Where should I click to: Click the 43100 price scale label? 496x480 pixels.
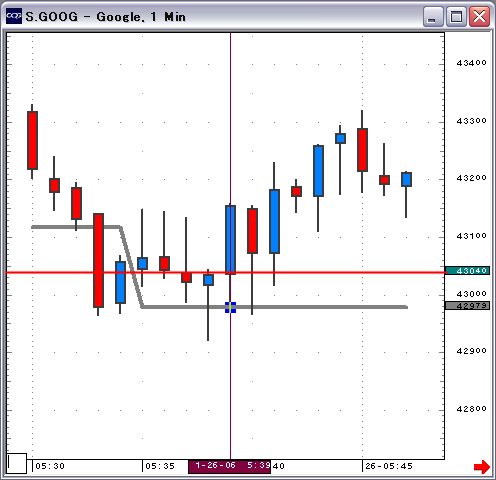[471, 236]
